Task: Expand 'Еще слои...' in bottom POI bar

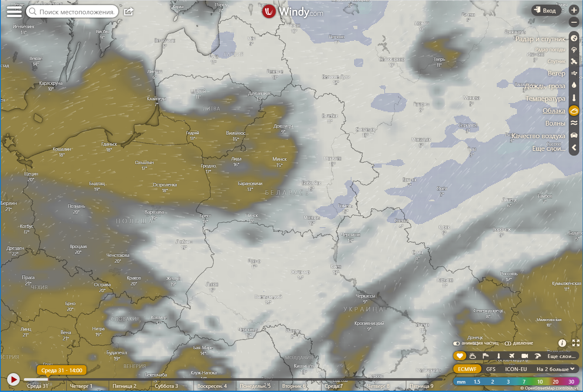Action: pos(561,356)
